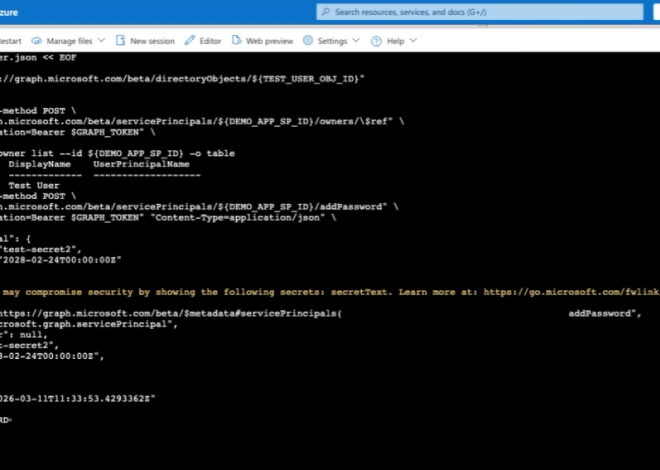
Task: Click the 'r": null,' output line
Action: click(x=24, y=335)
